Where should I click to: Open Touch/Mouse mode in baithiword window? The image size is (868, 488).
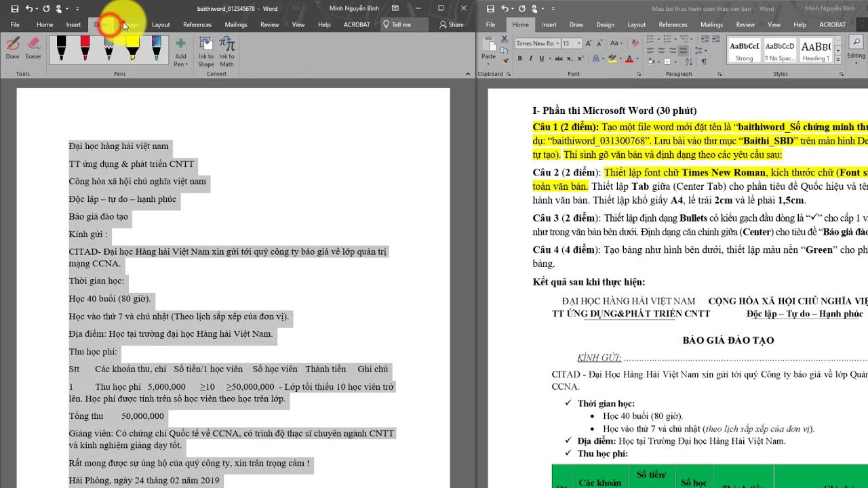tap(60, 8)
